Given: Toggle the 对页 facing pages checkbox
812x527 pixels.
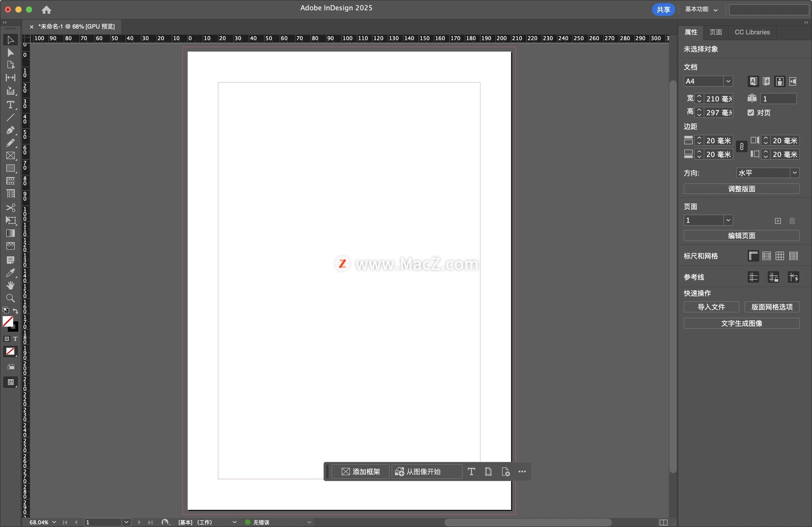Looking at the screenshot, I should (751, 113).
